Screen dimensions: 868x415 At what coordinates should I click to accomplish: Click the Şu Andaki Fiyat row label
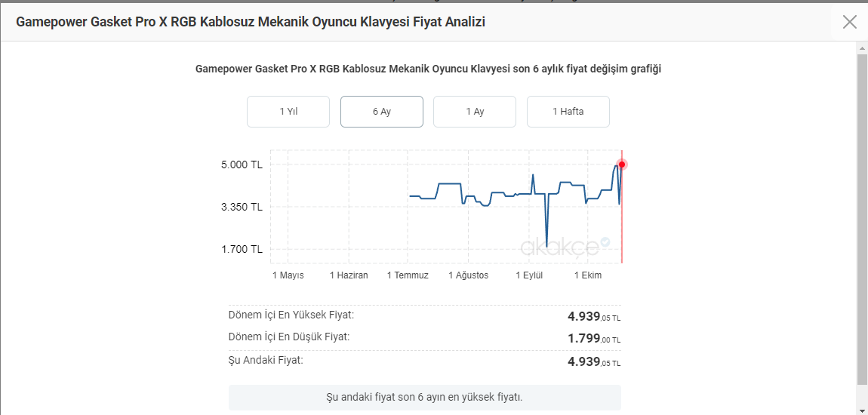tap(266, 361)
